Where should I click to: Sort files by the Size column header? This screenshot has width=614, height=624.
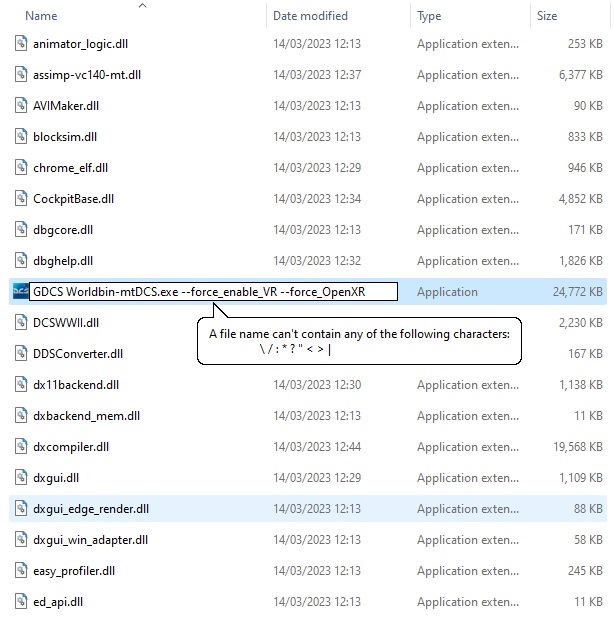547,16
